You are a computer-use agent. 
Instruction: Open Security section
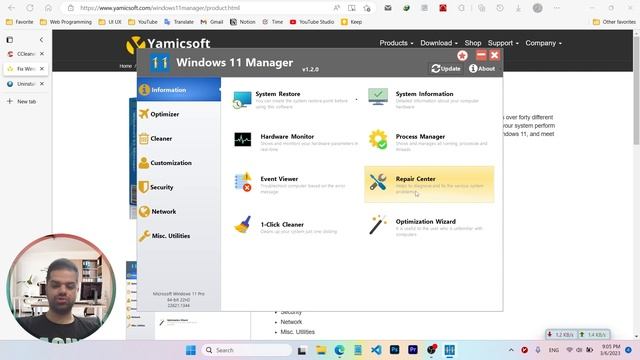pyautogui.click(x=179, y=187)
